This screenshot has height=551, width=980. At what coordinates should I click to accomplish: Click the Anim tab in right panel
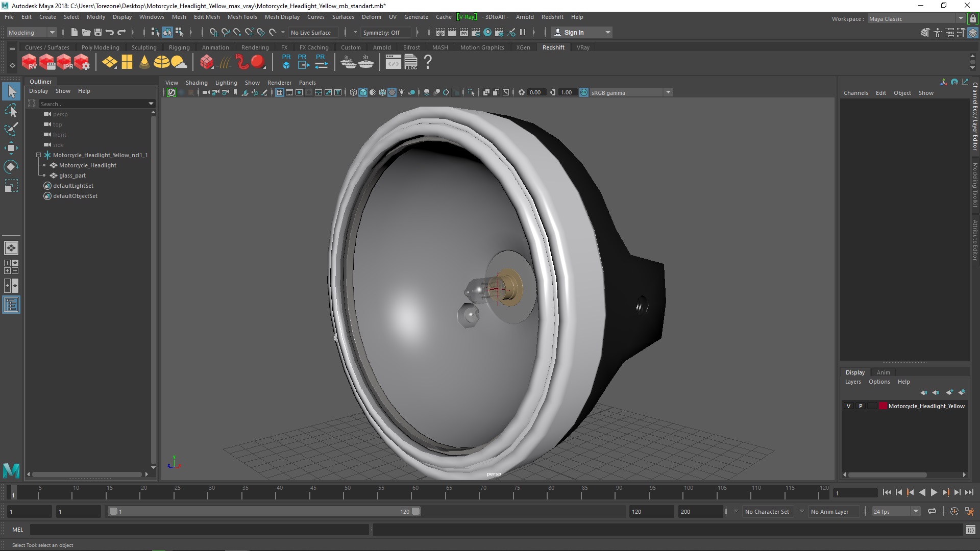(883, 371)
